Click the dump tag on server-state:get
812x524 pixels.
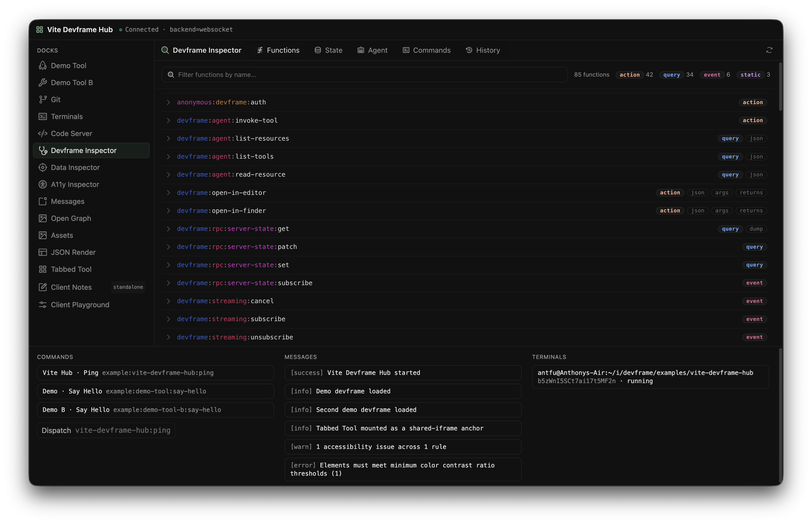tap(756, 229)
